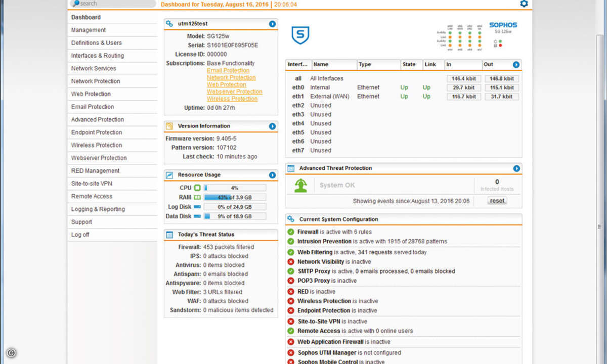Expand the Resource Usage arrow button
The height and width of the screenshot is (364, 607).
(272, 175)
